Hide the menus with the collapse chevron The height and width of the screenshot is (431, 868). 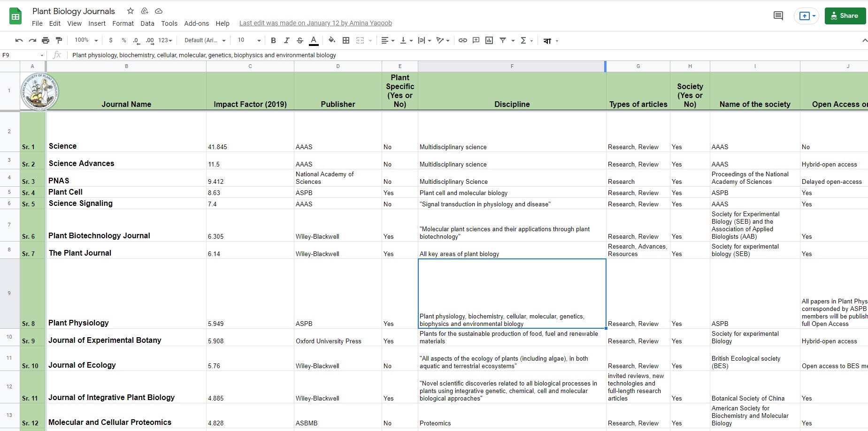pos(865,40)
